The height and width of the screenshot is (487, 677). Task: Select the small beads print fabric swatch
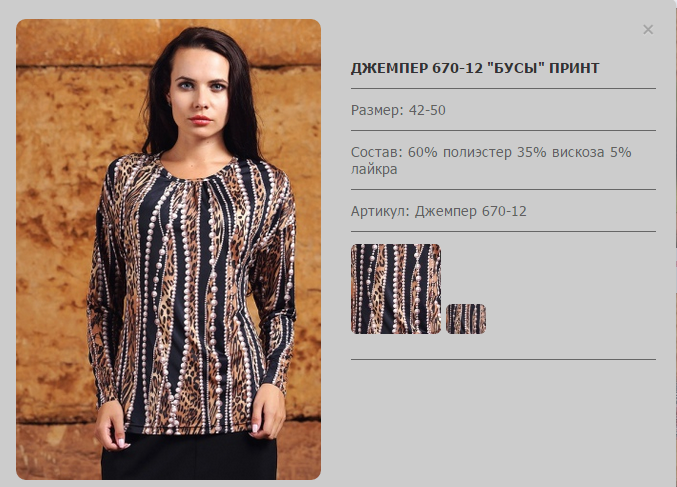point(466,319)
